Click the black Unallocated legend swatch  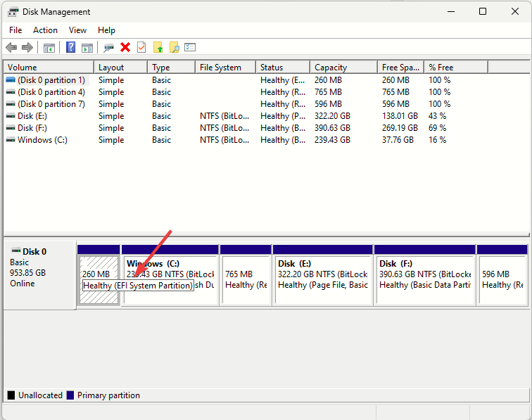(x=11, y=395)
